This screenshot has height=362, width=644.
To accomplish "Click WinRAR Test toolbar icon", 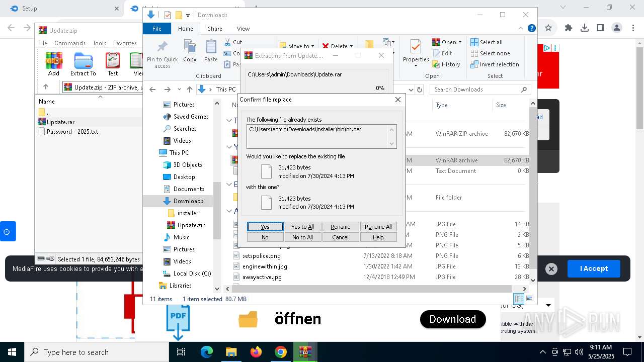I will point(113,64).
